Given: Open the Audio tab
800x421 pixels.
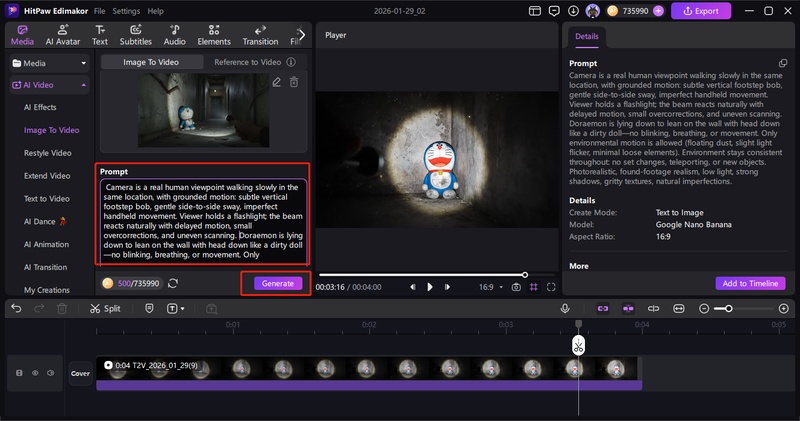Looking at the screenshot, I should (174, 35).
